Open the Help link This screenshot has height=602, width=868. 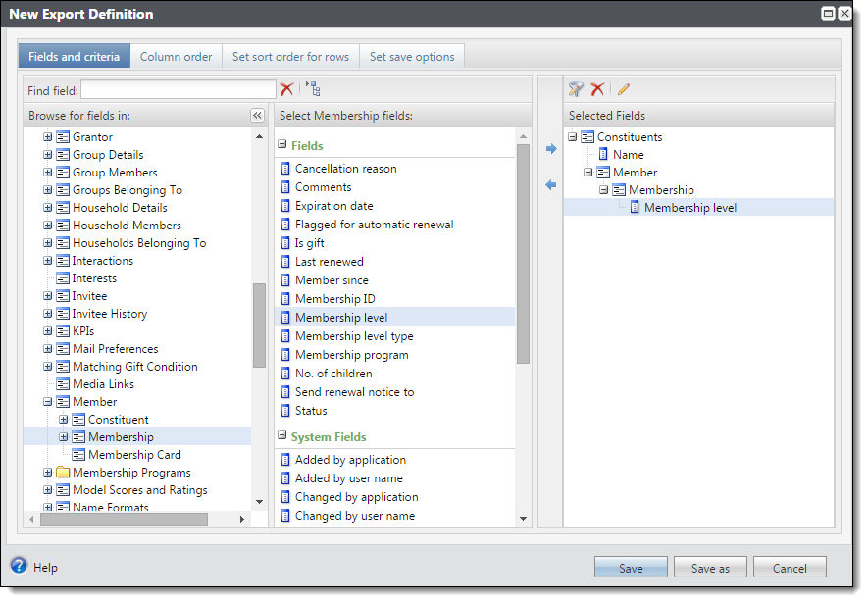pos(45,567)
